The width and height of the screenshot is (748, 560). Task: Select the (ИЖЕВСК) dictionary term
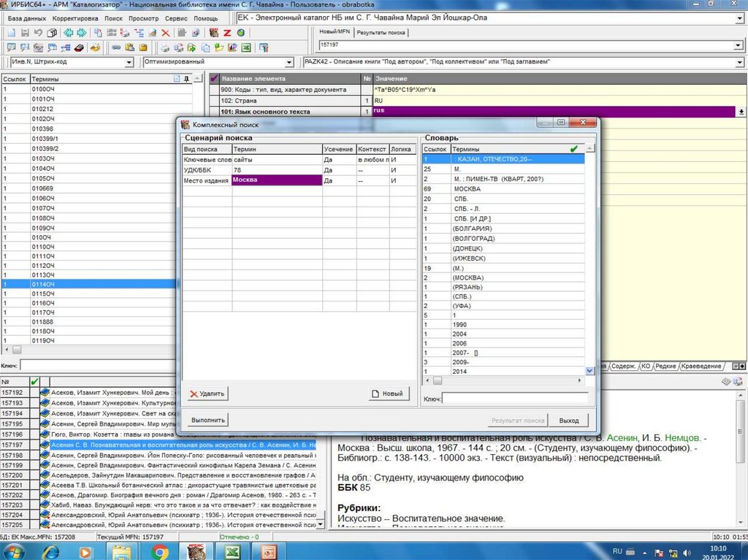(503, 258)
